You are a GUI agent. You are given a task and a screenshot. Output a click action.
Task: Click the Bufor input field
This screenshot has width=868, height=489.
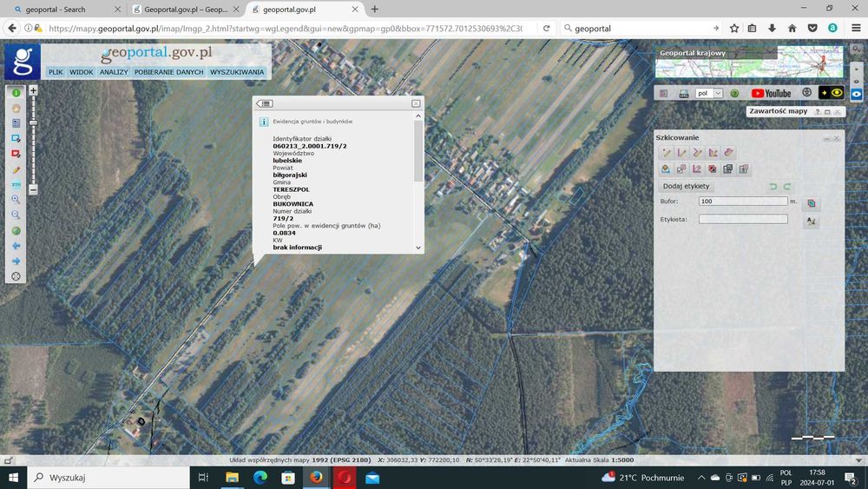[743, 201]
